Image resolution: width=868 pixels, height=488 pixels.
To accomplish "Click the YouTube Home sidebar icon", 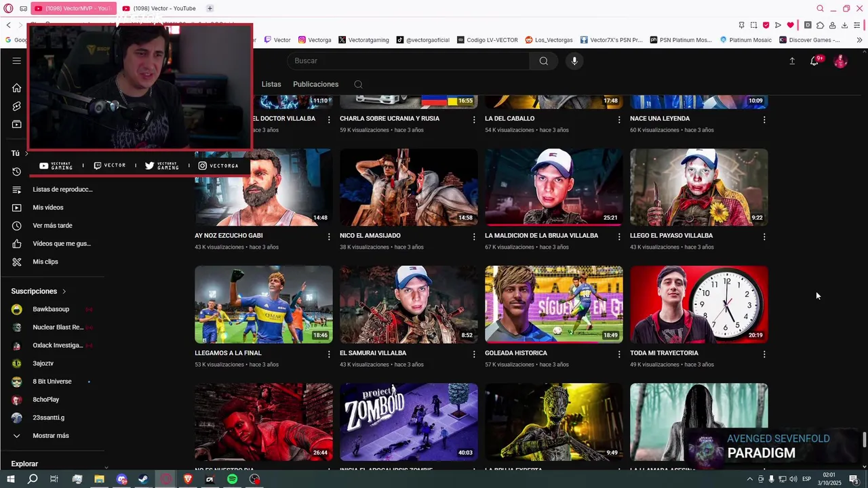I will click(16, 88).
